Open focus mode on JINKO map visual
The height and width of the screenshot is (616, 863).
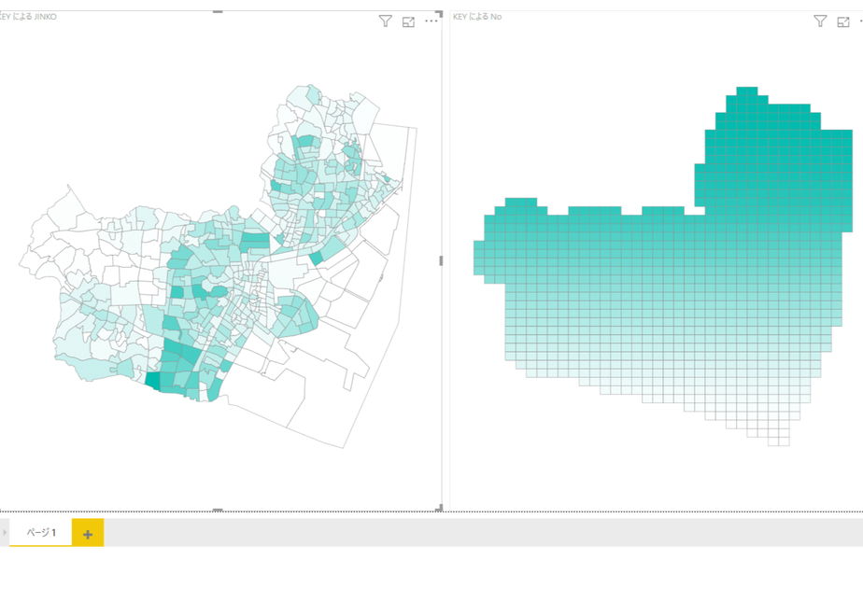pyautogui.click(x=408, y=22)
